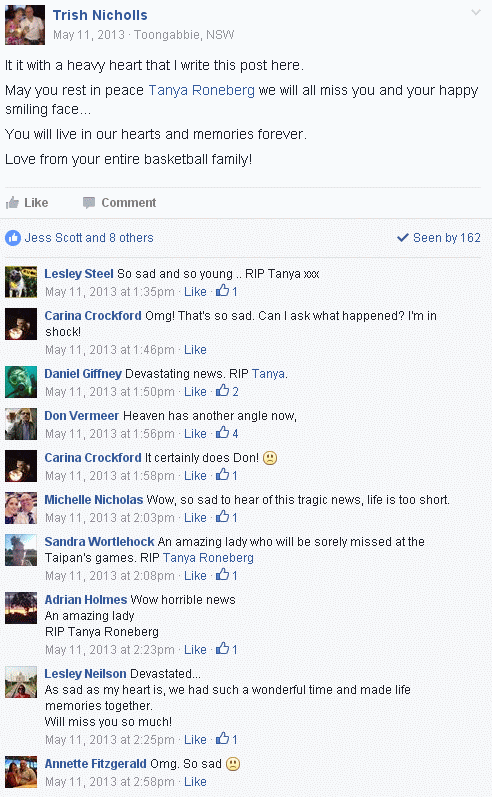Open the post options chevron dropdown

point(476,12)
